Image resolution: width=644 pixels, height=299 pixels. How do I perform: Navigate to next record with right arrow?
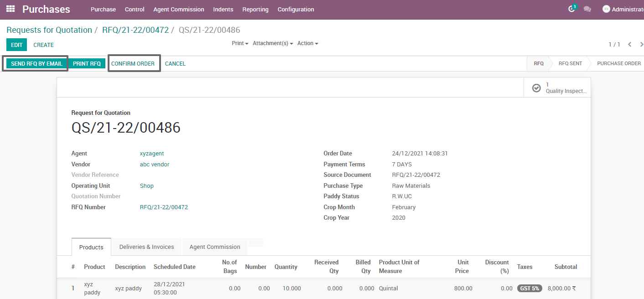point(641,44)
